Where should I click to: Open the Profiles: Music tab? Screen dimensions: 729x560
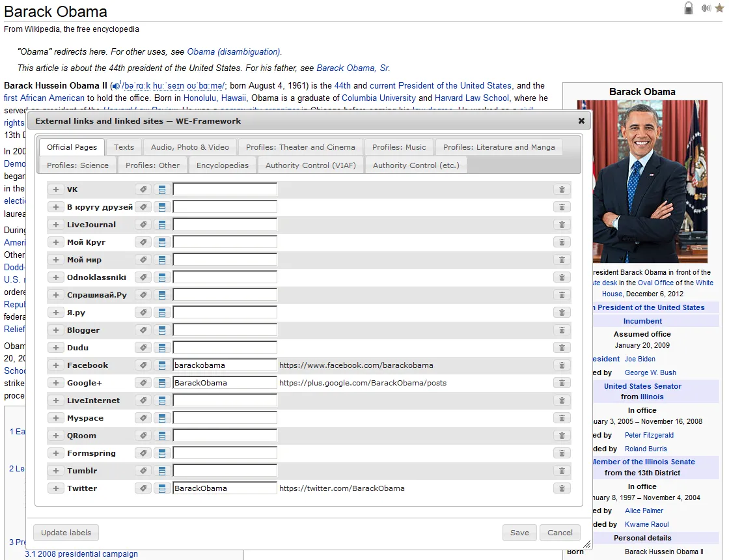399,147
